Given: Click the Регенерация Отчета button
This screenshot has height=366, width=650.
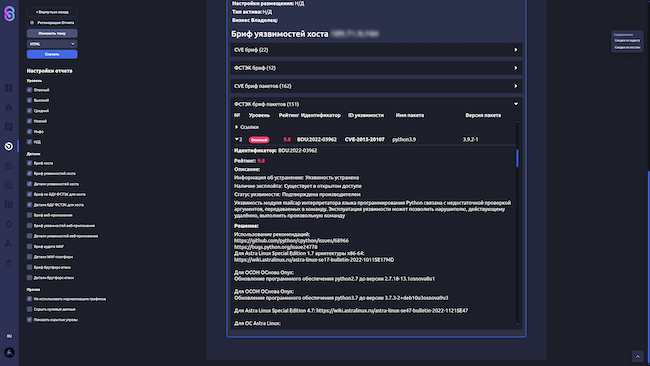Looking at the screenshot, I should click(52, 23).
